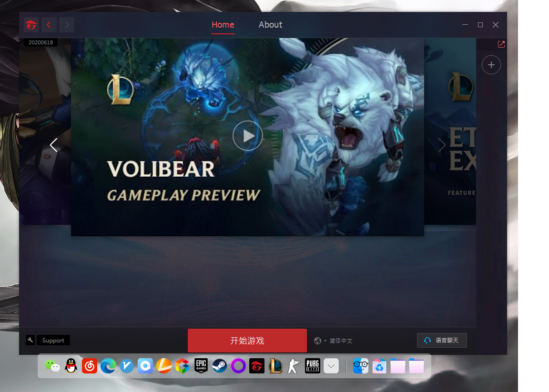
Task: Launch League of Legends from dock
Action: tap(275, 366)
